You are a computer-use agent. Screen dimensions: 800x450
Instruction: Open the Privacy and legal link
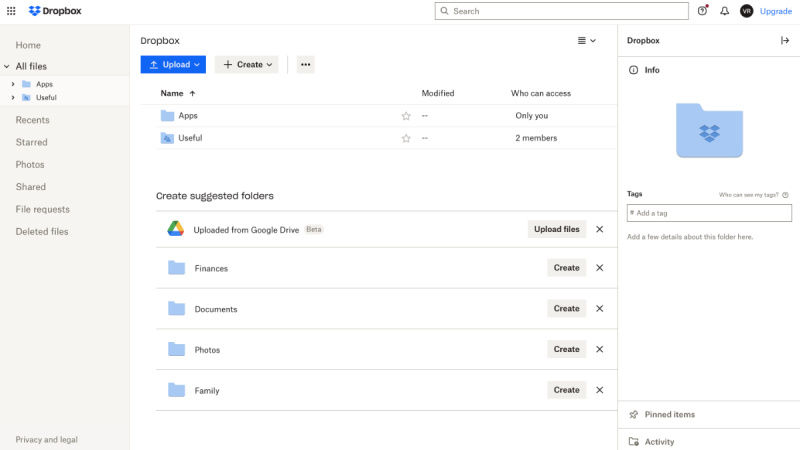pos(46,439)
